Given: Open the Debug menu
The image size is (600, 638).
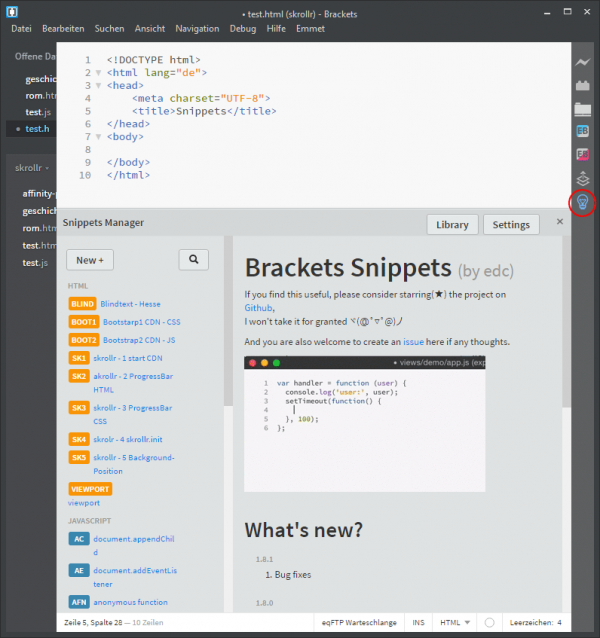Looking at the screenshot, I should coord(243,28).
